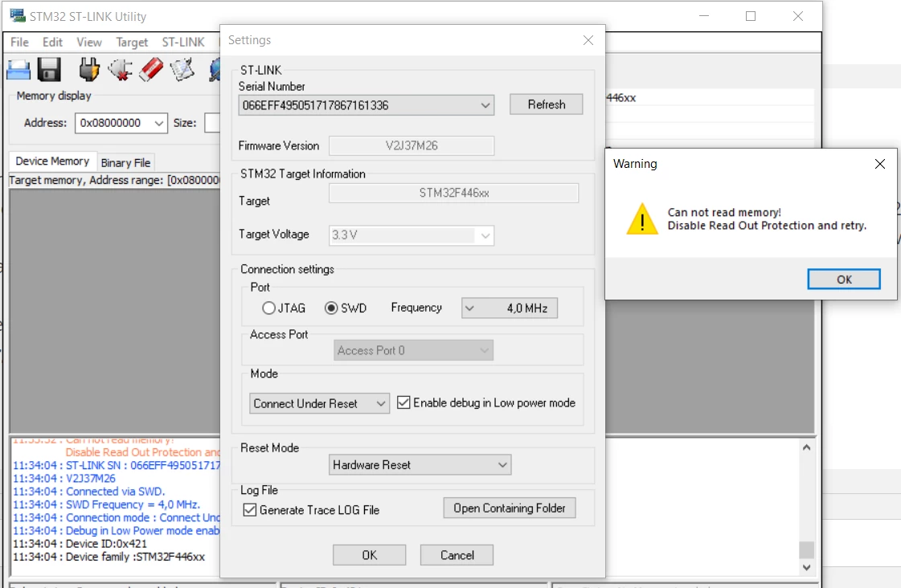
Task: Click the yellow warning triangle icon
Action: point(642,218)
